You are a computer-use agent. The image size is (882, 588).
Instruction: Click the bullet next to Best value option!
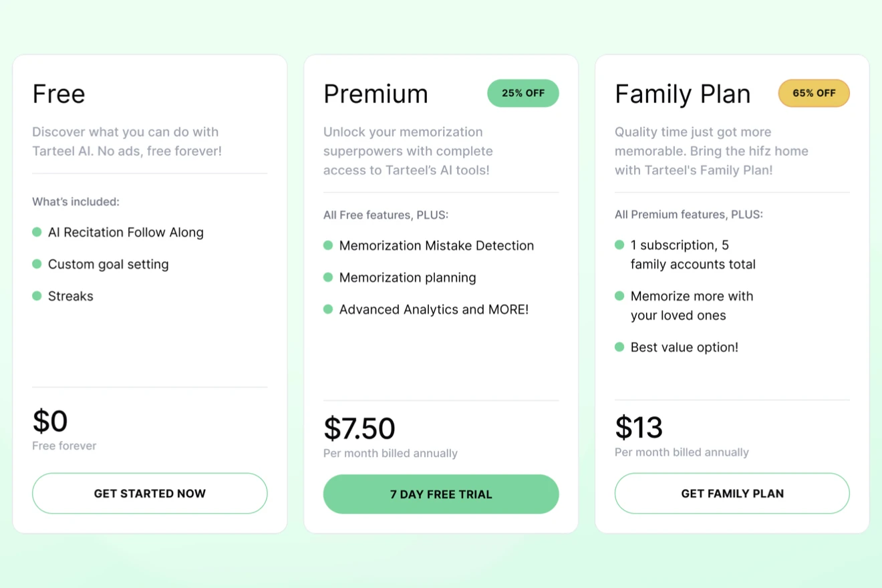[x=619, y=347]
